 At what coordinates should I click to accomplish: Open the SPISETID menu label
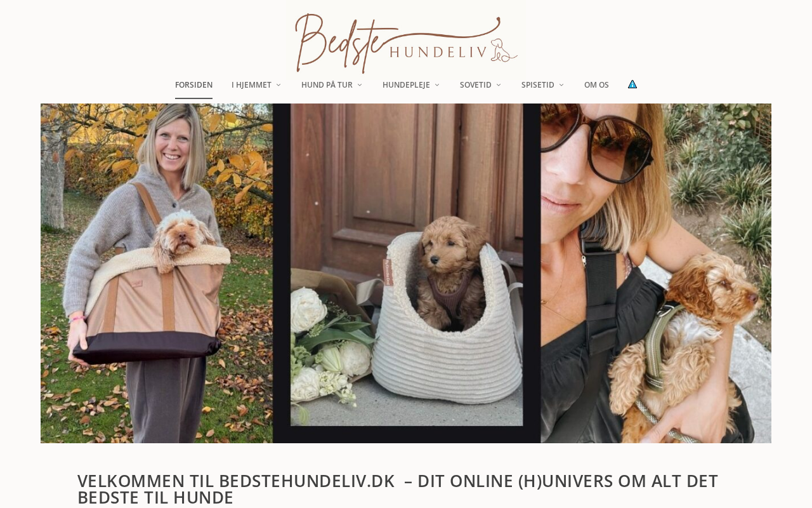tap(538, 85)
